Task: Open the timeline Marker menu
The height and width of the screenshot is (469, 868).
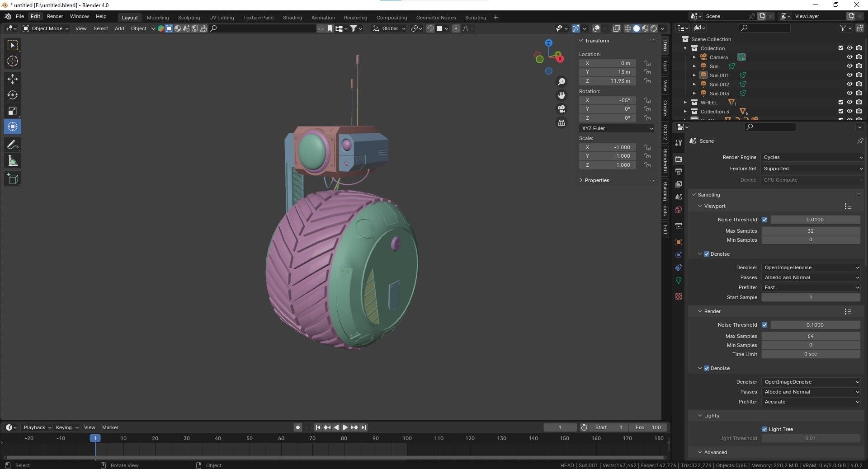Action: [110, 427]
